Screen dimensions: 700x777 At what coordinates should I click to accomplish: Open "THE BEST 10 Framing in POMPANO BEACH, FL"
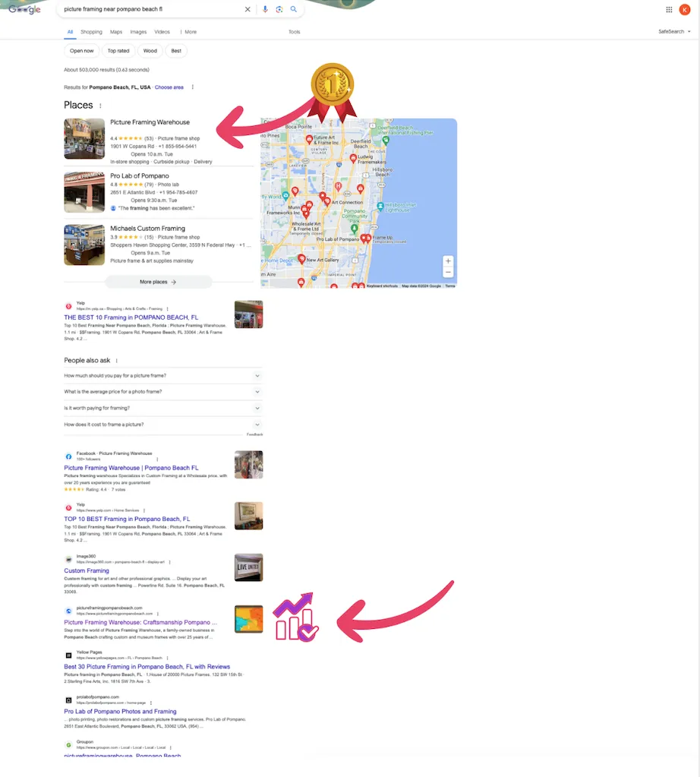(131, 317)
